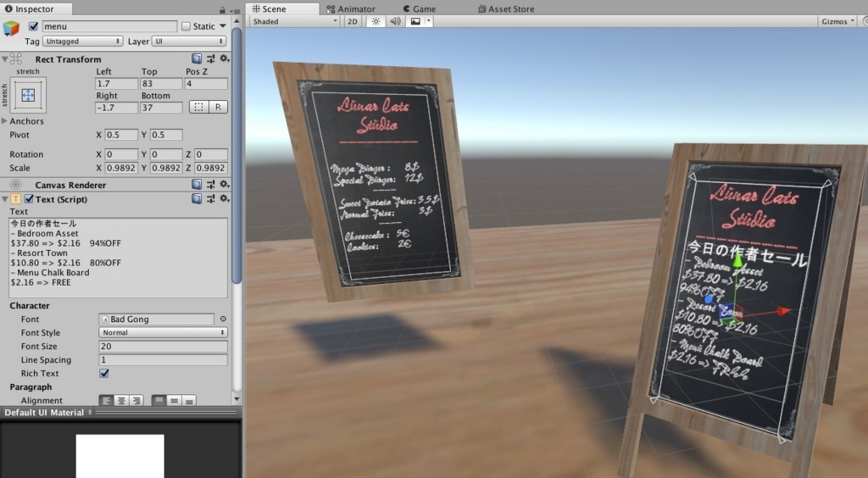Click the Left field with value 1.7

coord(116,84)
